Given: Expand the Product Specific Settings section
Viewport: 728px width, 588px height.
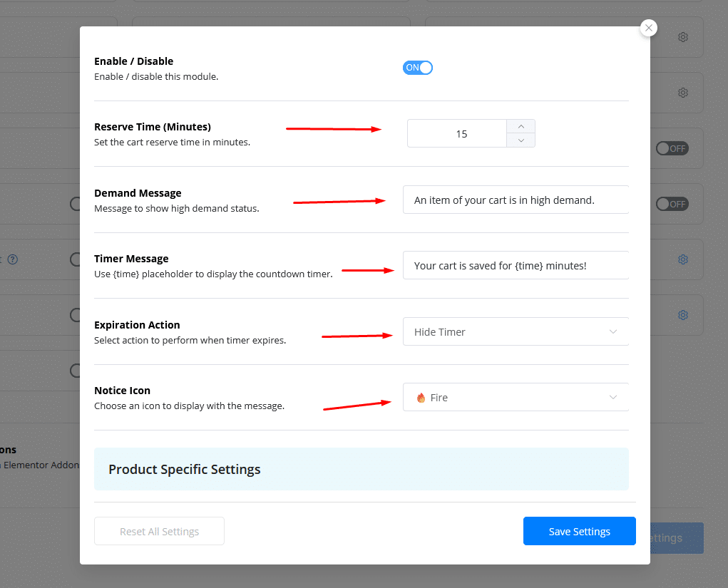Looking at the screenshot, I should [x=361, y=469].
